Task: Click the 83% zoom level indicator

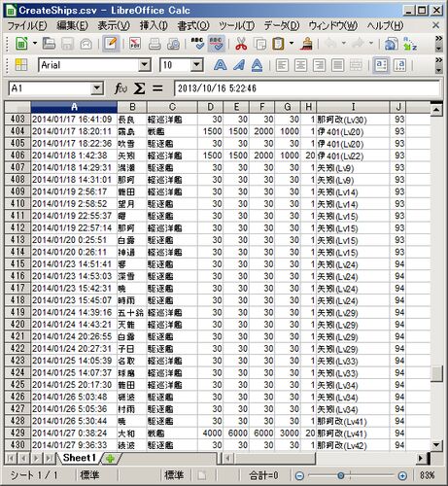Action: tap(427, 475)
